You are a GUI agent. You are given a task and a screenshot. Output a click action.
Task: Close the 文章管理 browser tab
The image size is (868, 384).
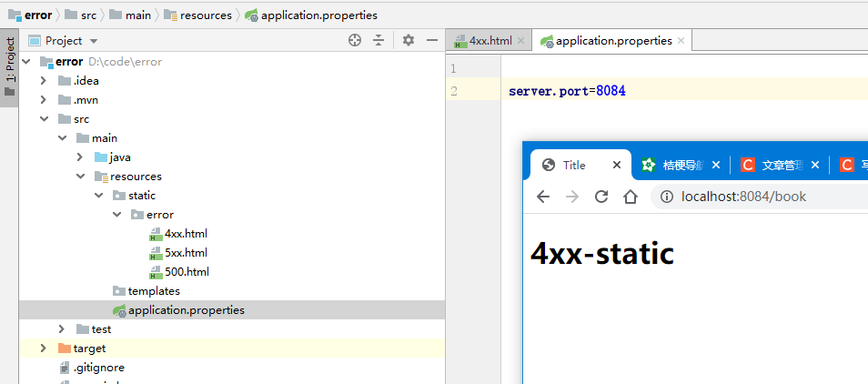click(815, 165)
